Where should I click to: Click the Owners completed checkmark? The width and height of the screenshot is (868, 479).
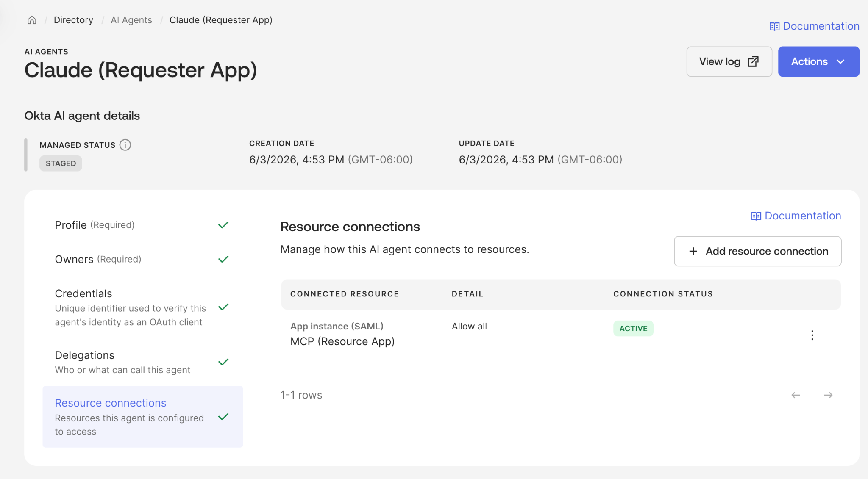(223, 259)
